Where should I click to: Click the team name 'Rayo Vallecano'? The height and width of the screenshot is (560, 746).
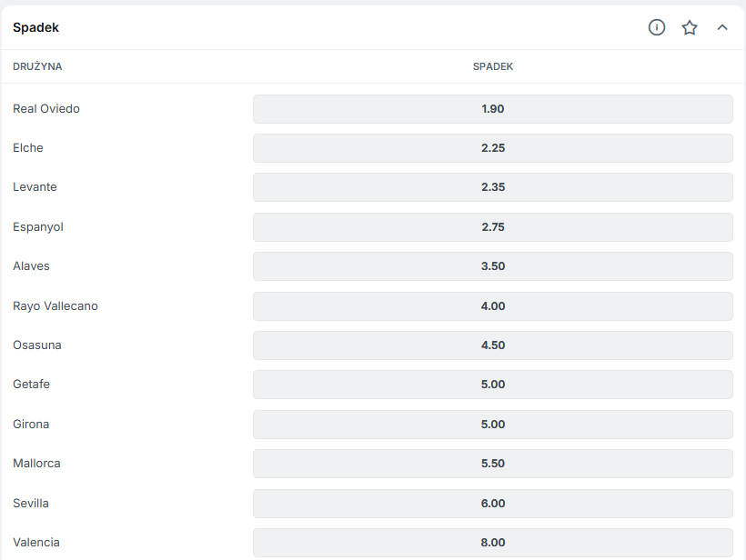click(x=55, y=306)
